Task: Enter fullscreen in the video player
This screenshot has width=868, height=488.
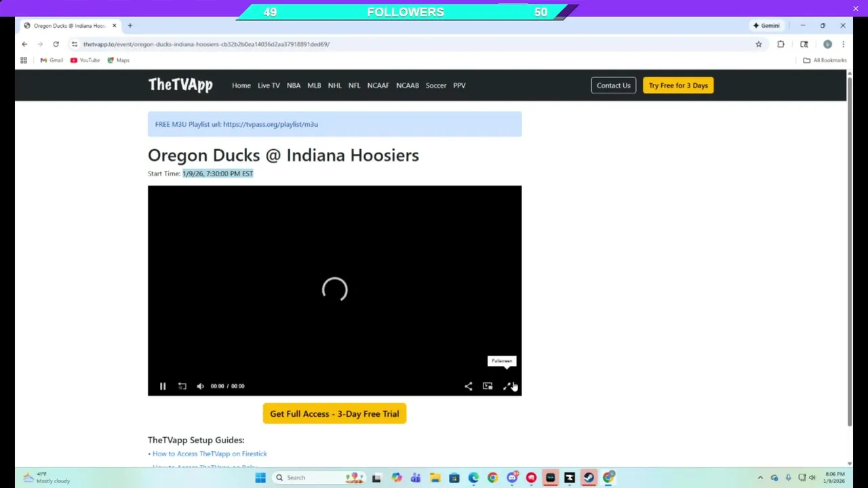Action: tap(507, 386)
